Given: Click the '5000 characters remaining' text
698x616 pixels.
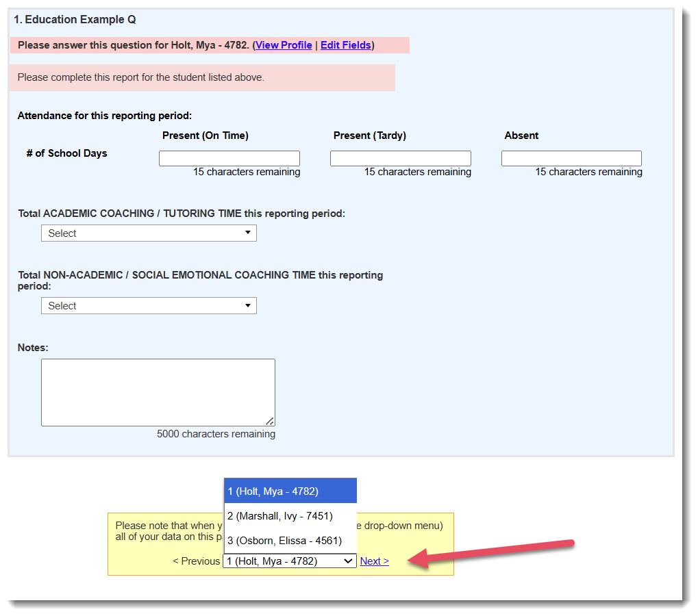Looking at the screenshot, I should [216, 434].
